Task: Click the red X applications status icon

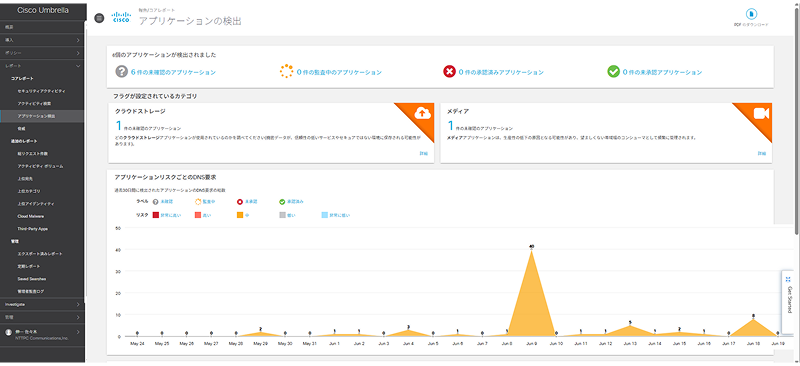Action: (449, 72)
